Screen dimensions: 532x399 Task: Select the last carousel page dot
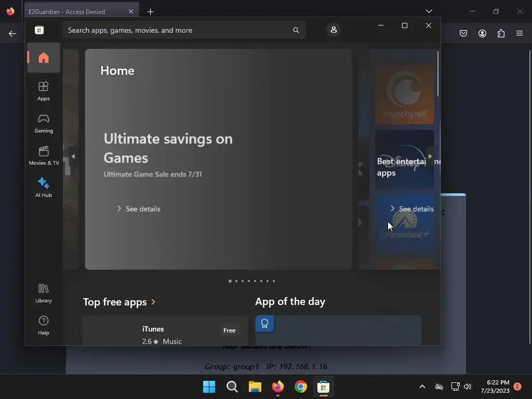[274, 281]
